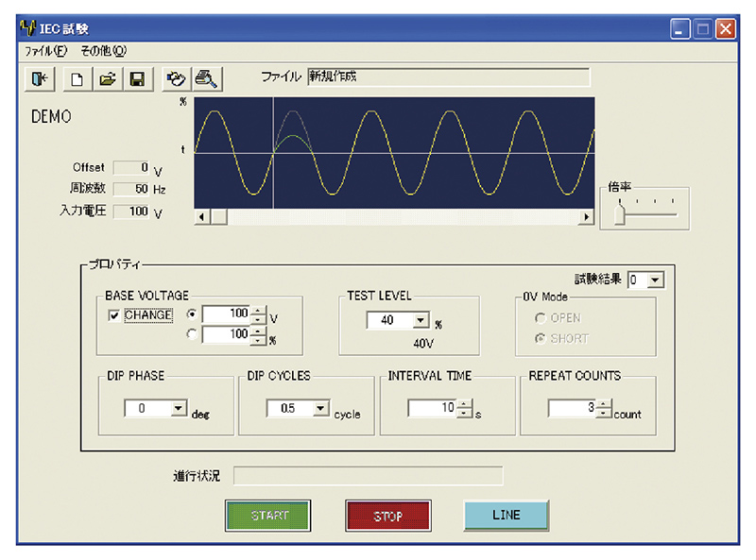Increase REPEAT COUNTS spinner
Image resolution: width=756 pixels, height=560 pixels.
pyautogui.click(x=604, y=404)
